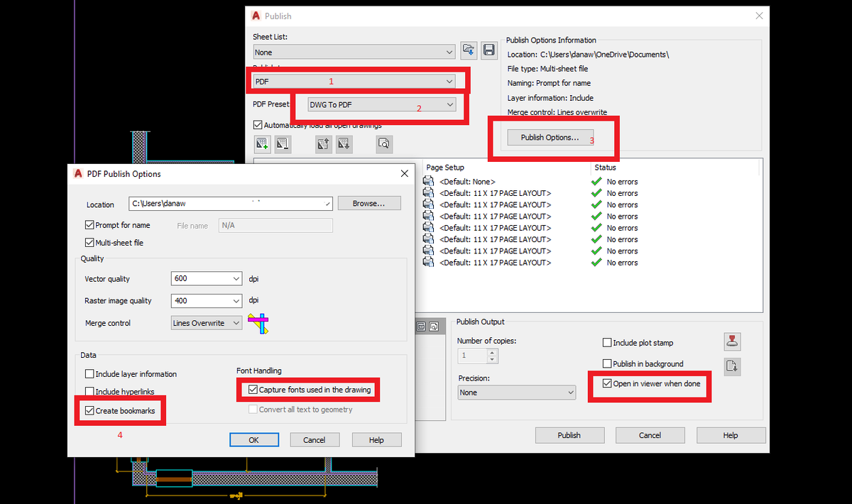Click the sheet Preview magnifier icon
Viewport: 852px width, 504px height.
(384, 144)
